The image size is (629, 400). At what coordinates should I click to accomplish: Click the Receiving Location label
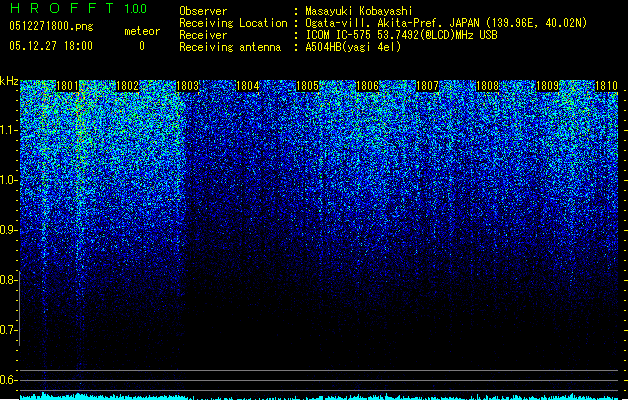[233, 23]
